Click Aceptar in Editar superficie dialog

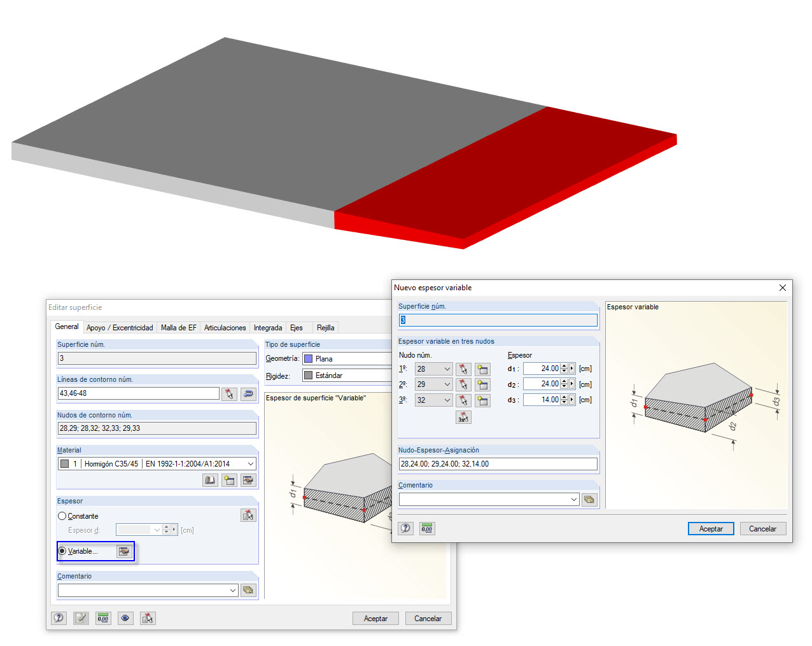375,619
